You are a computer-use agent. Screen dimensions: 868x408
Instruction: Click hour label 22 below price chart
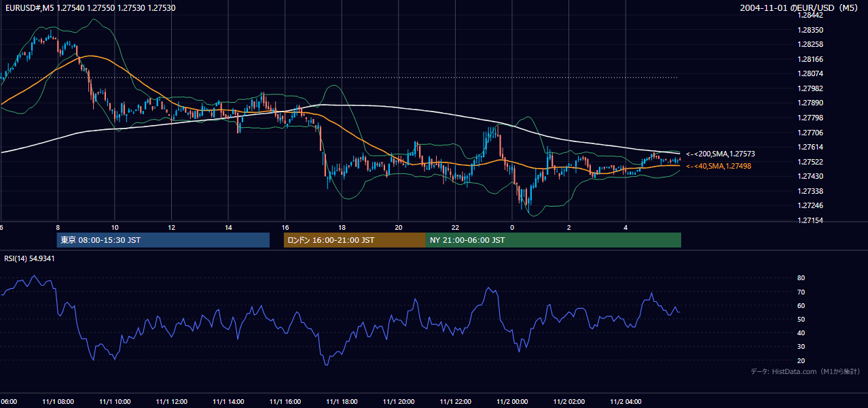pyautogui.click(x=455, y=228)
